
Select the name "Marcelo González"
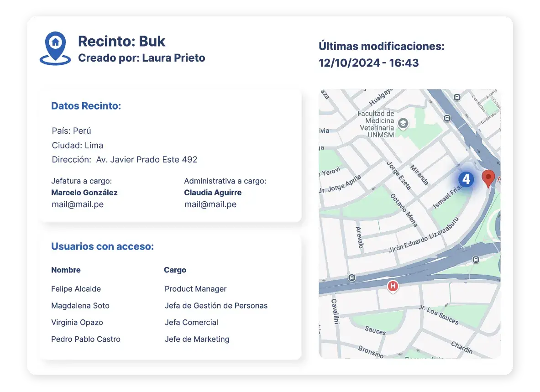(84, 193)
